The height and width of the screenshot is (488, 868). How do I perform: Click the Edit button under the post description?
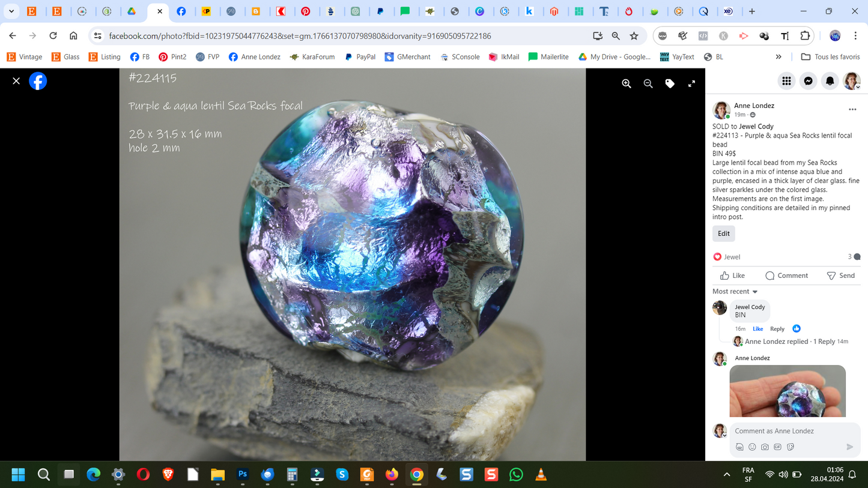click(x=724, y=233)
